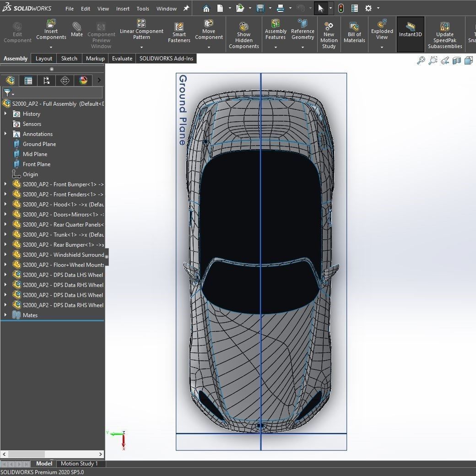Open the Linear Component Pattern tool
The height and width of the screenshot is (476, 476).
pyautogui.click(x=141, y=30)
